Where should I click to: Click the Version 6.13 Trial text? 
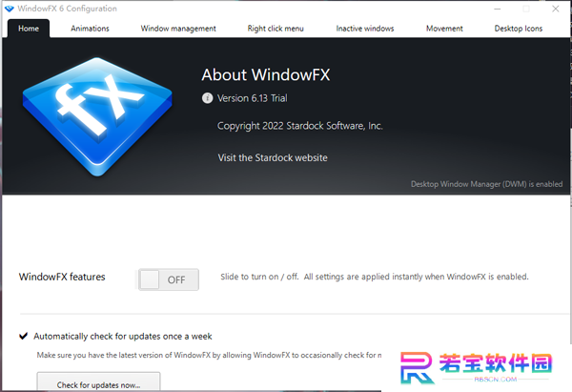click(253, 98)
